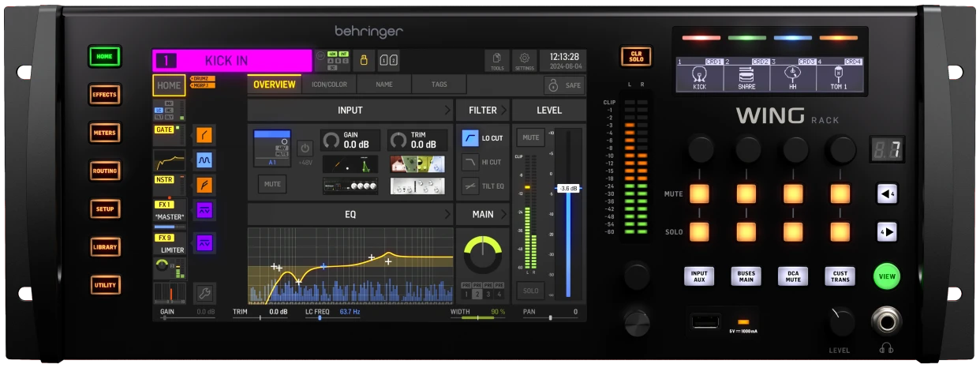Expand the FILTER section arrow

click(504, 110)
